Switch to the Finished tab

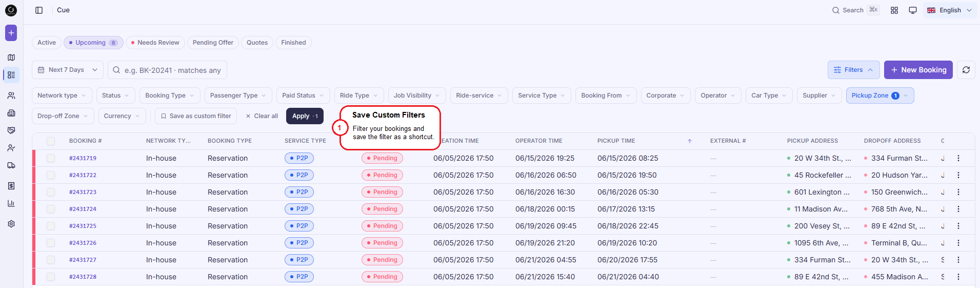click(x=293, y=43)
